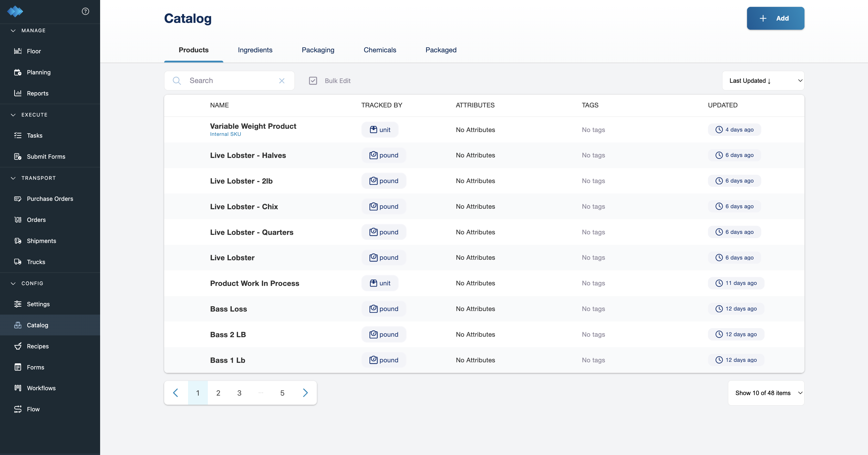The width and height of the screenshot is (868, 455).
Task: Open the Live Lobster - Chix product
Action: pos(244,207)
